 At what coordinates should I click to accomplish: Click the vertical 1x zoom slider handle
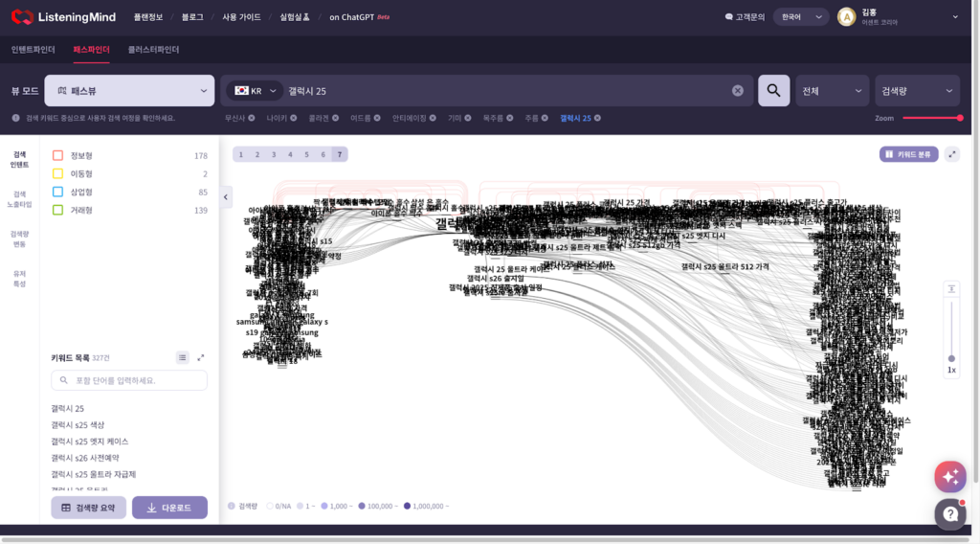pyautogui.click(x=950, y=359)
